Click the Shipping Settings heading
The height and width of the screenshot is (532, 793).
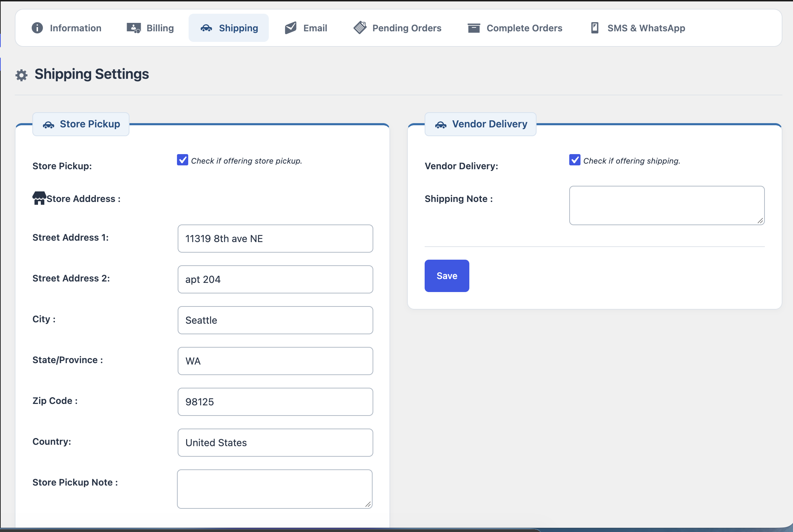point(91,74)
